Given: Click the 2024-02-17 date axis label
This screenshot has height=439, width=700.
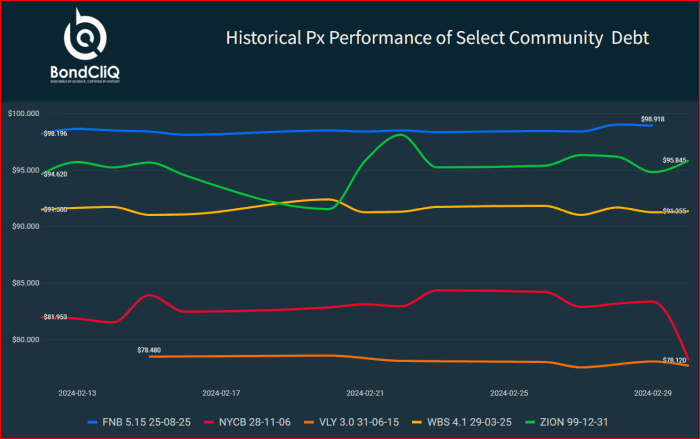Looking at the screenshot, I should click(221, 393).
